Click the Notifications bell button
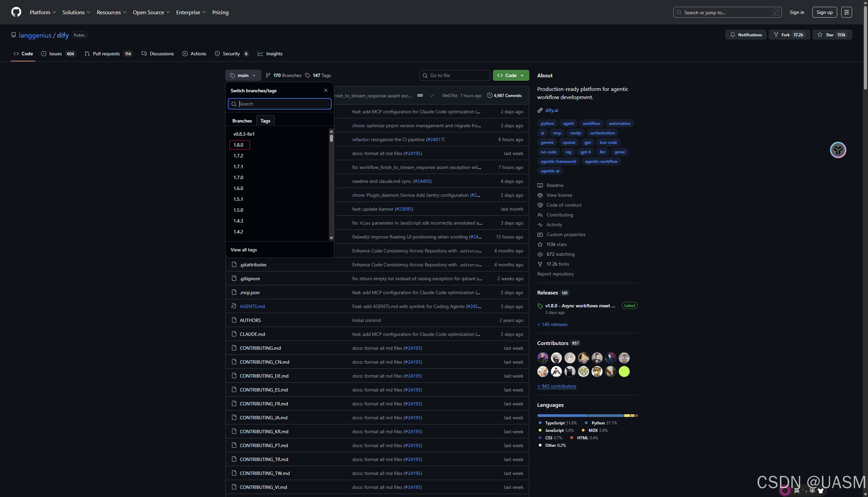Viewport: 868px width, 497px height. tap(746, 35)
